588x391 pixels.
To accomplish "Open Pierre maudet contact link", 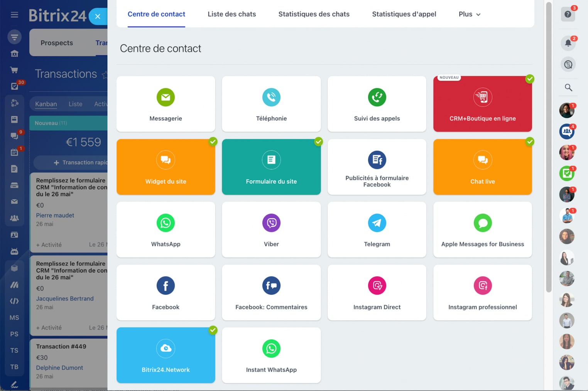I will pyautogui.click(x=55, y=216).
